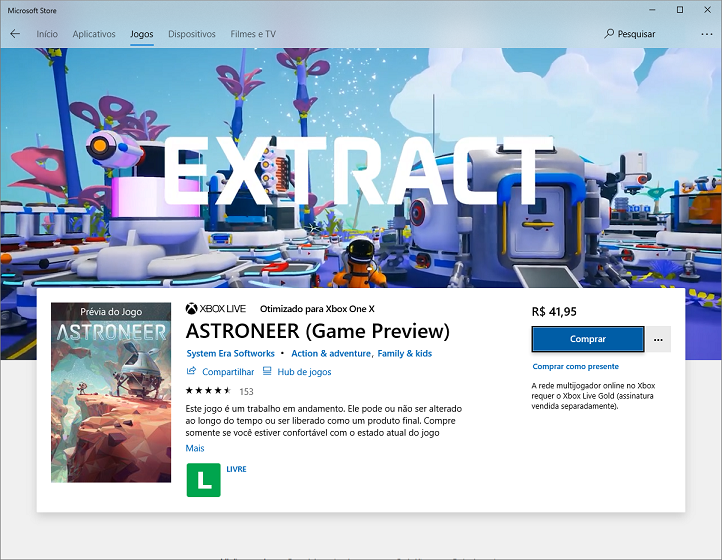The image size is (722, 560).
Task: Click the 153 ratings count
Action: point(246,391)
